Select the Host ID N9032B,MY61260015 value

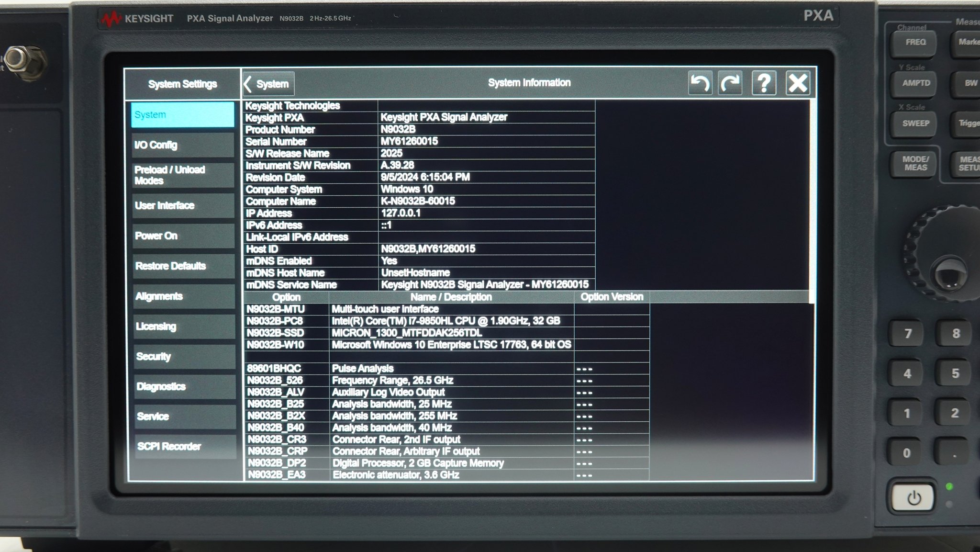point(428,249)
